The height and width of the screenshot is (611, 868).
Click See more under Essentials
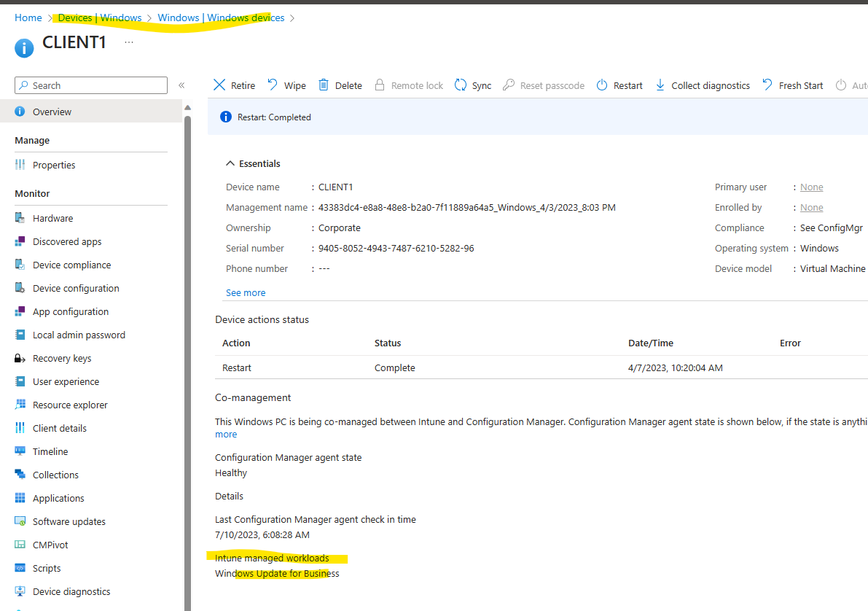point(245,292)
